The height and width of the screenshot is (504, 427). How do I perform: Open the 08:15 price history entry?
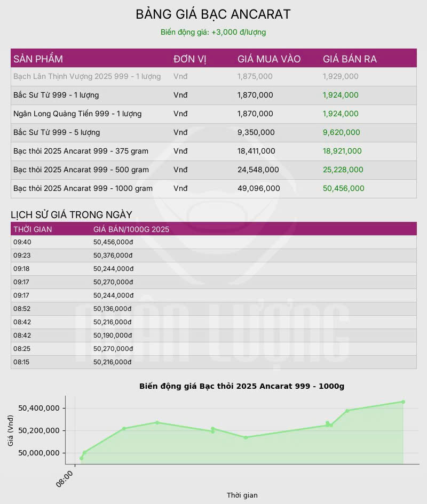22,362
